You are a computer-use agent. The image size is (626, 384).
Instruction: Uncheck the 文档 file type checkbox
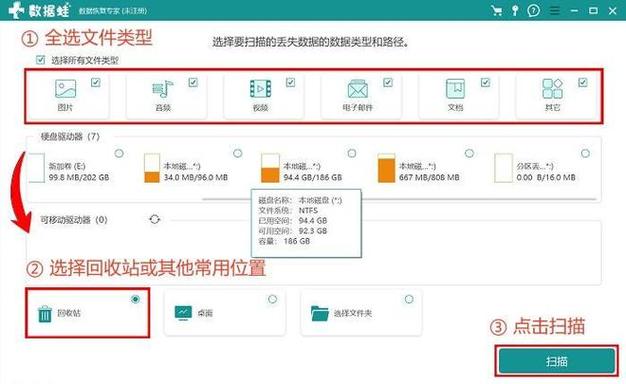[485, 82]
